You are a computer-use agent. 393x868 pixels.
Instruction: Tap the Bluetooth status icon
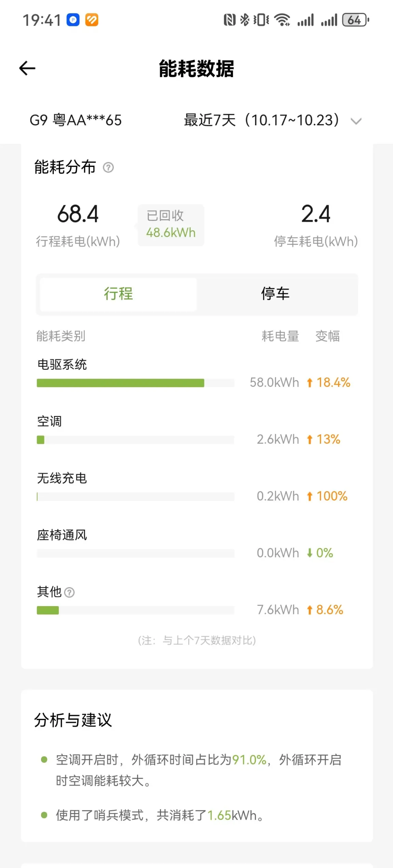click(244, 20)
